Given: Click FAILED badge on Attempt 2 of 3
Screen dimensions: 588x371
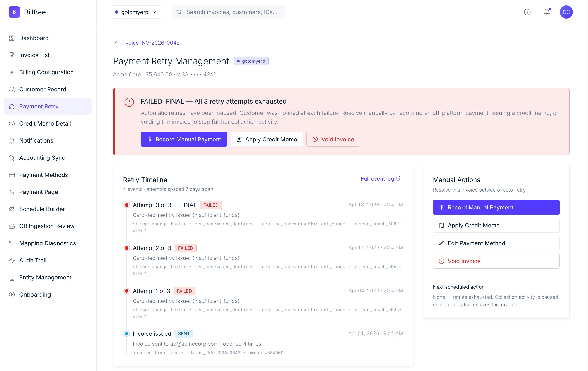Looking at the screenshot, I should click(x=185, y=248).
